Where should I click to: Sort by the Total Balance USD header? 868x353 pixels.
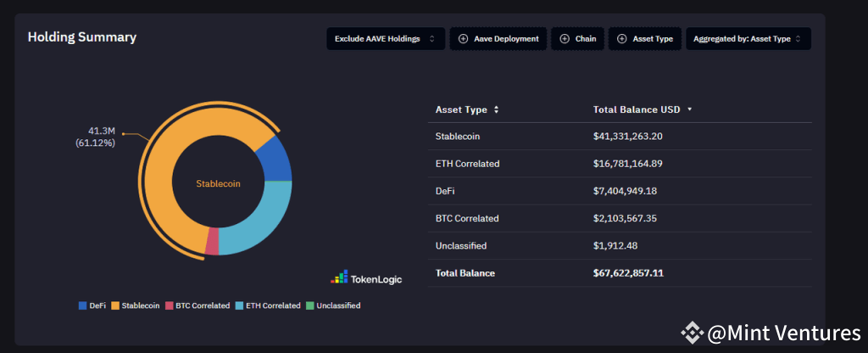point(637,109)
